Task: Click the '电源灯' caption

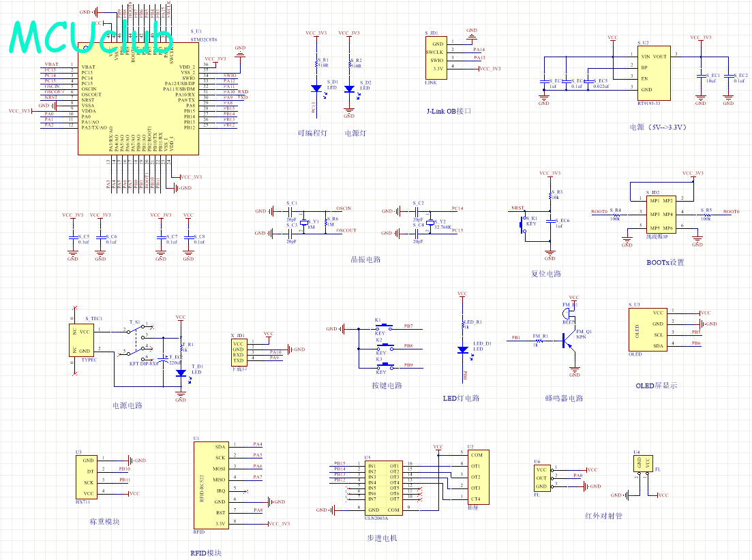Action: (x=355, y=133)
